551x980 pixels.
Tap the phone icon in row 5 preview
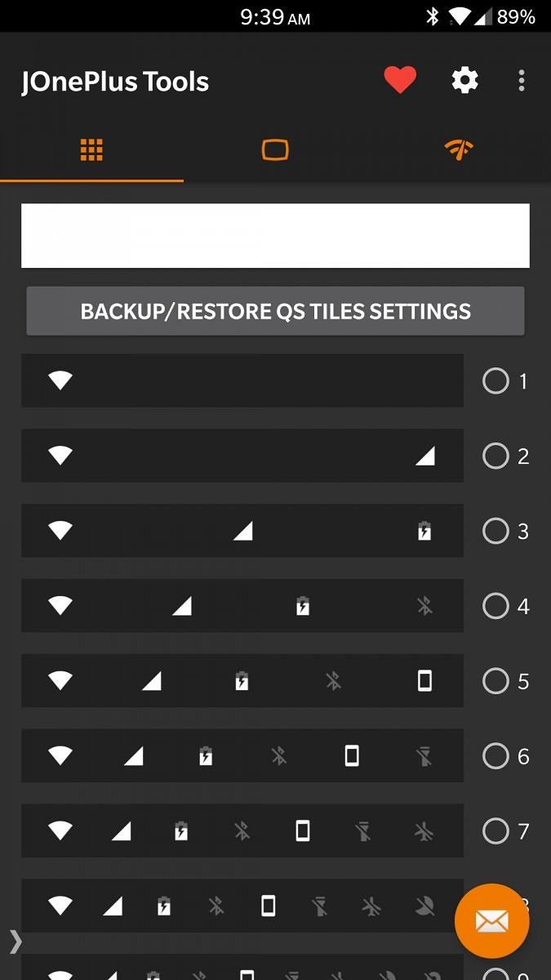(424, 681)
